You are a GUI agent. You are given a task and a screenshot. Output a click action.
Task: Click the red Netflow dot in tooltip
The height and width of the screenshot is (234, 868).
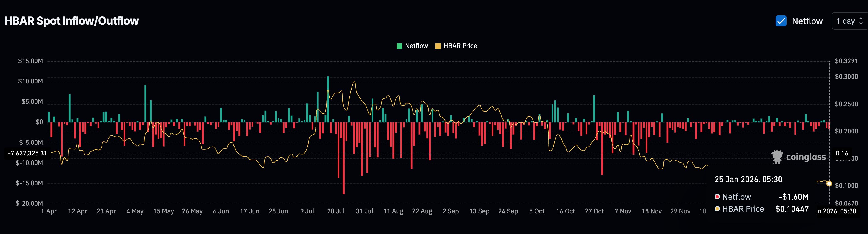click(717, 197)
